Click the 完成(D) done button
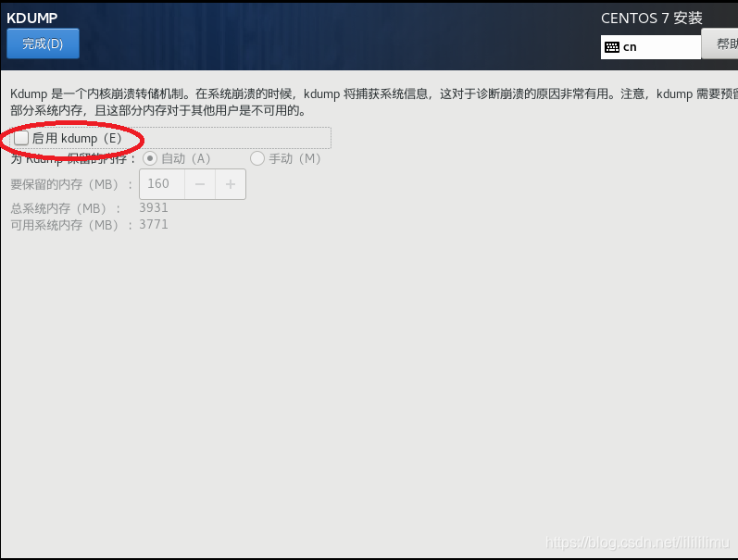738x560 pixels. coord(43,44)
